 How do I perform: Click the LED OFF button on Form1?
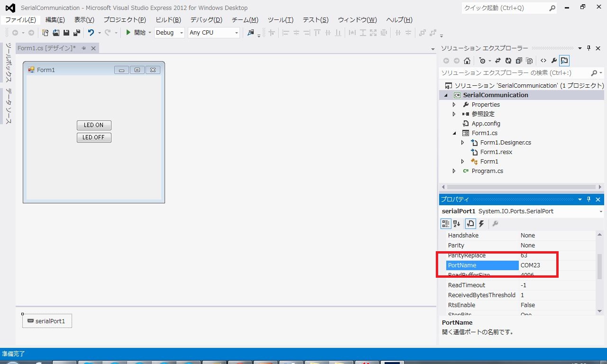tap(94, 137)
